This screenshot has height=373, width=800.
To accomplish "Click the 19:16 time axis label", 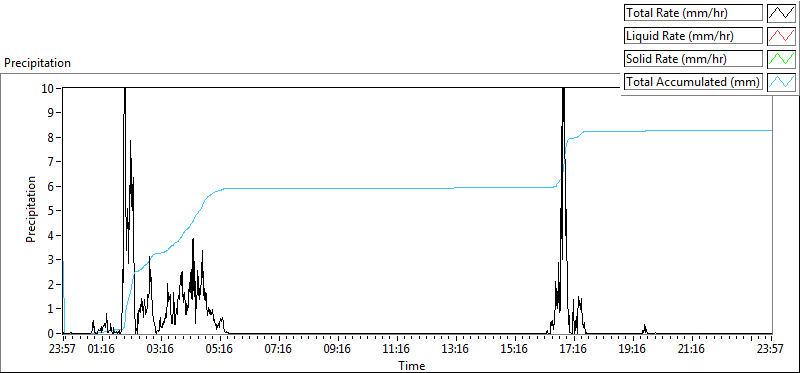I will point(633,350).
